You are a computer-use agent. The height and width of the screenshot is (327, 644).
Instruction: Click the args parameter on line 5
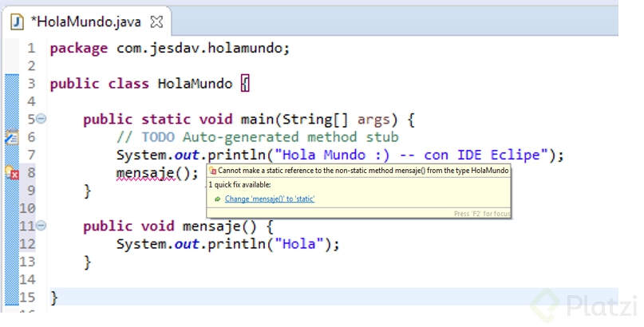(x=373, y=120)
